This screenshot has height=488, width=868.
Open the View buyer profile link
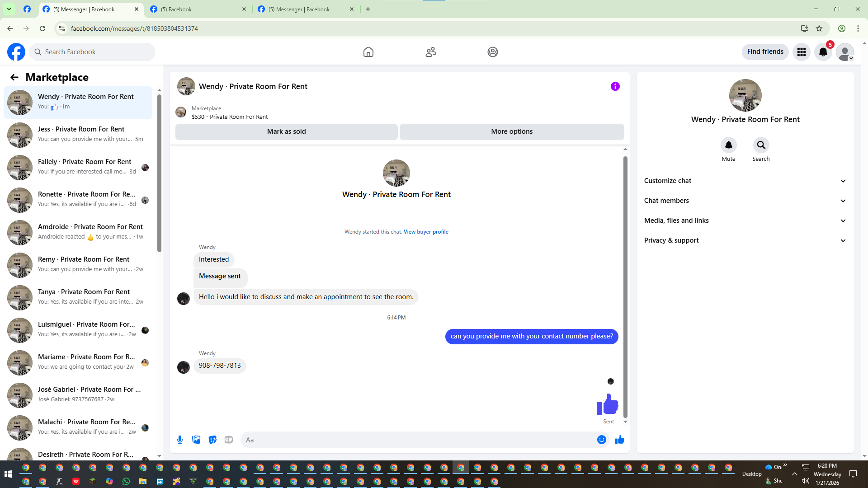click(x=426, y=232)
